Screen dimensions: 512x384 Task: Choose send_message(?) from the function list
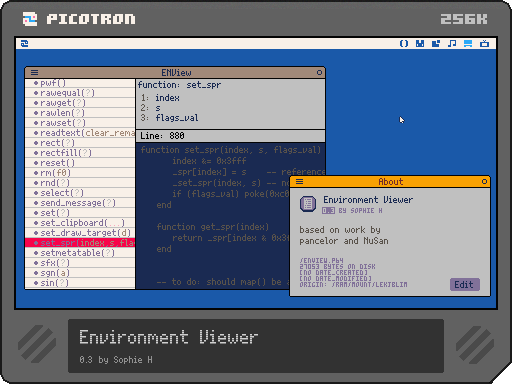(x=80, y=203)
